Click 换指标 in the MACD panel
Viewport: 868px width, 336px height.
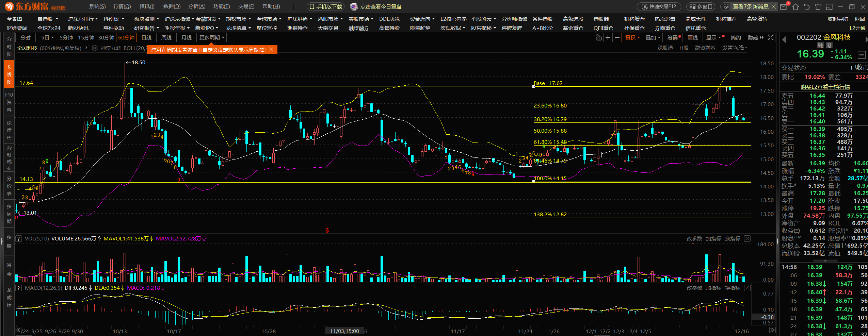click(733, 288)
